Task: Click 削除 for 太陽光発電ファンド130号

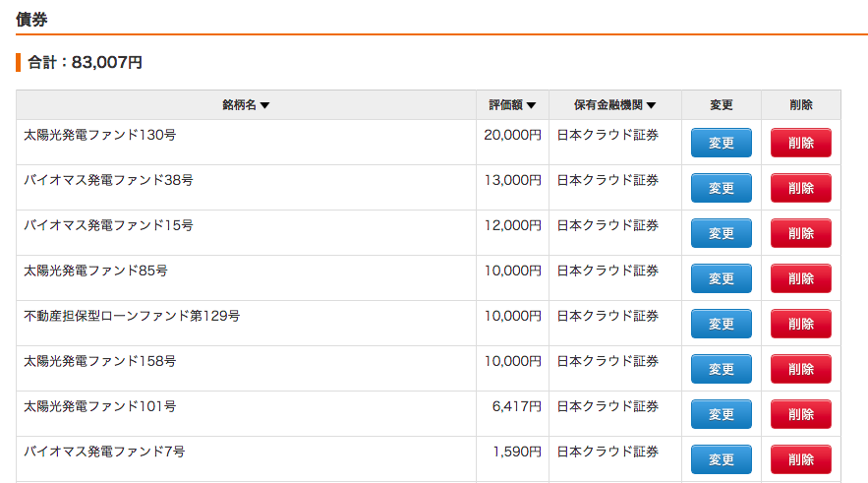Action: 801,143
